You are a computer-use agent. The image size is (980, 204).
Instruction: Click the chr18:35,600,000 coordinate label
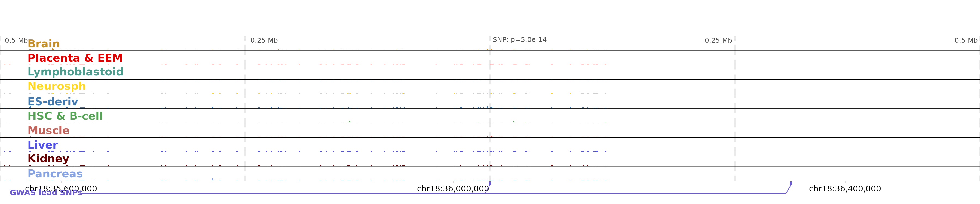(x=61, y=189)
